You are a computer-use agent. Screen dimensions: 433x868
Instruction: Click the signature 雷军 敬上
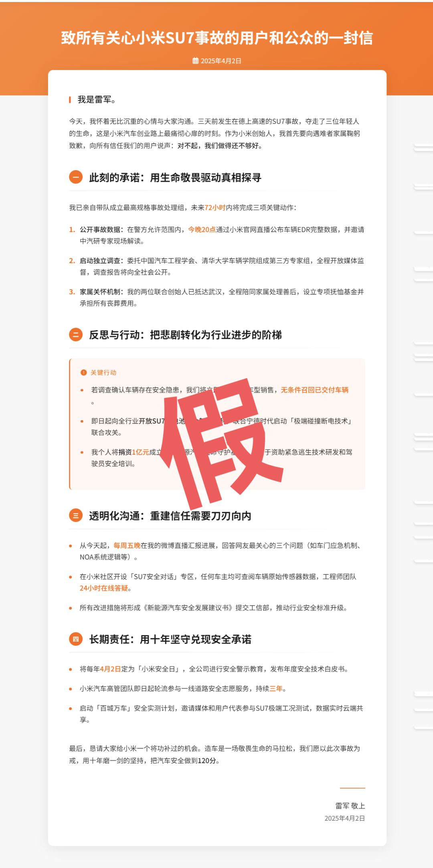click(x=350, y=806)
